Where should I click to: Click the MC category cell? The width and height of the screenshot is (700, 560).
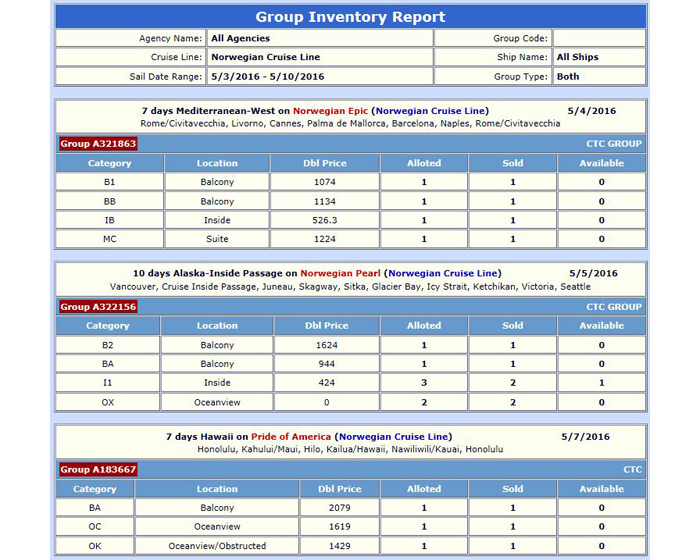click(x=109, y=239)
